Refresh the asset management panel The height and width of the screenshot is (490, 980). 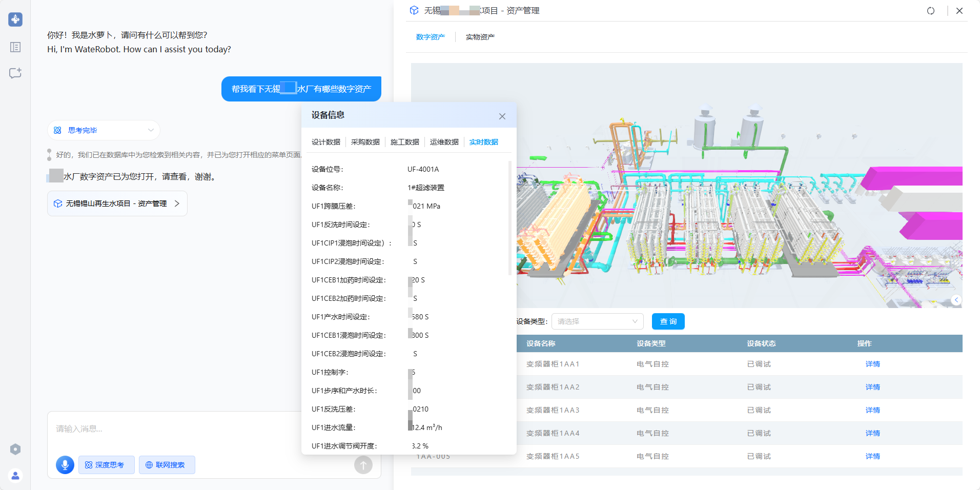(931, 11)
